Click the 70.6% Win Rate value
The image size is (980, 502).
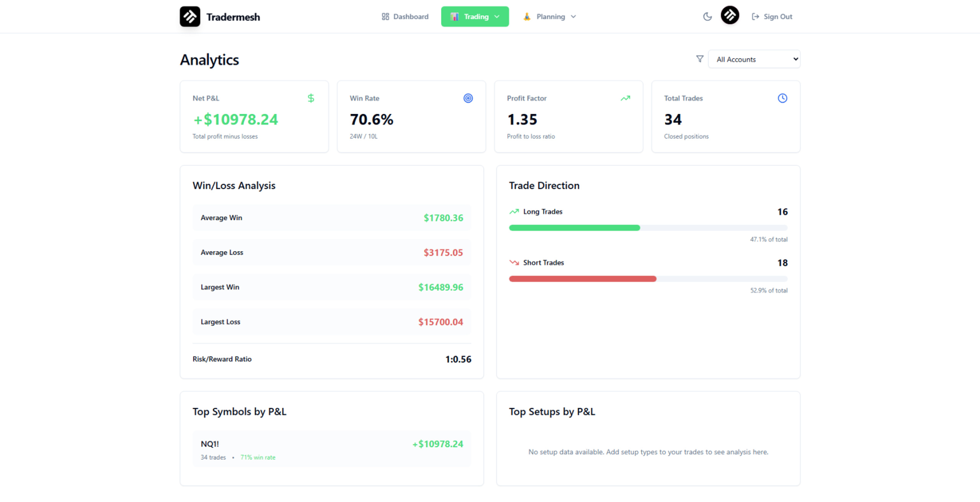pyautogui.click(x=371, y=119)
